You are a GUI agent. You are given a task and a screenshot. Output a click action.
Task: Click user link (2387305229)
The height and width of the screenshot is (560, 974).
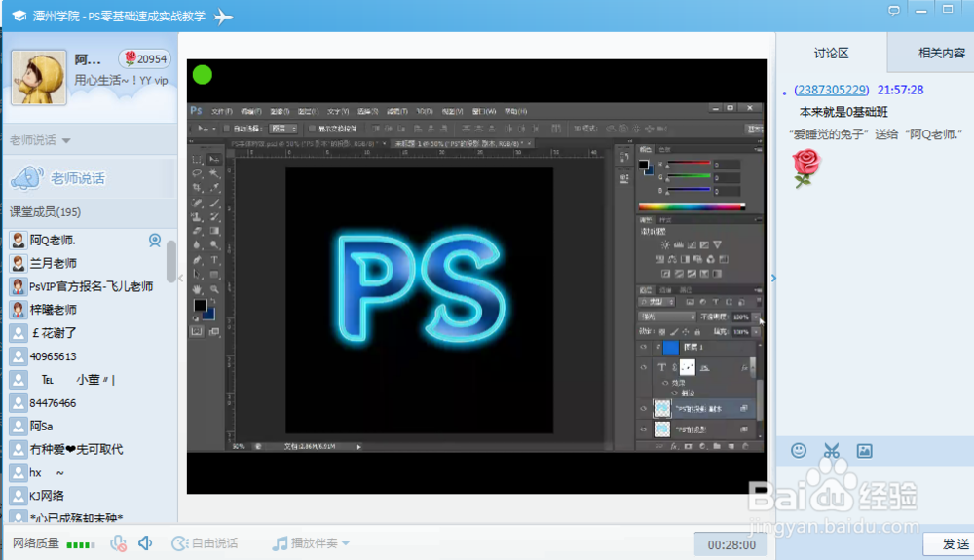click(831, 90)
